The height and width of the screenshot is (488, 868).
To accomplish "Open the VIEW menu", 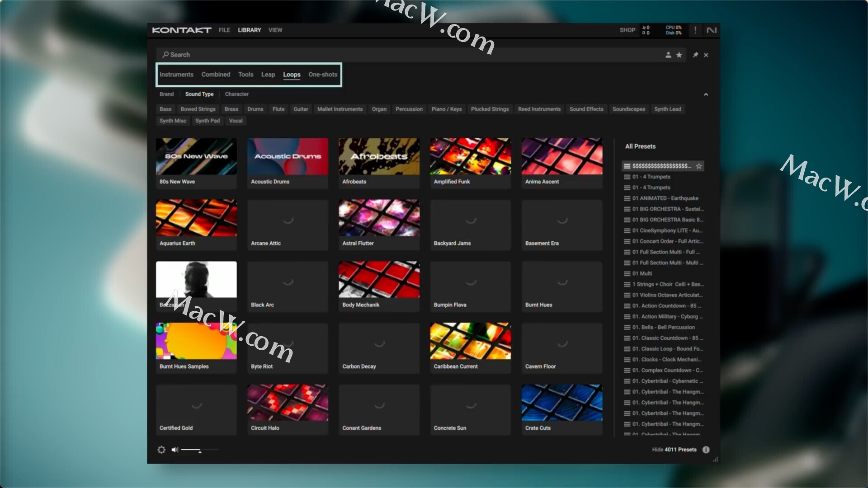I will [275, 30].
